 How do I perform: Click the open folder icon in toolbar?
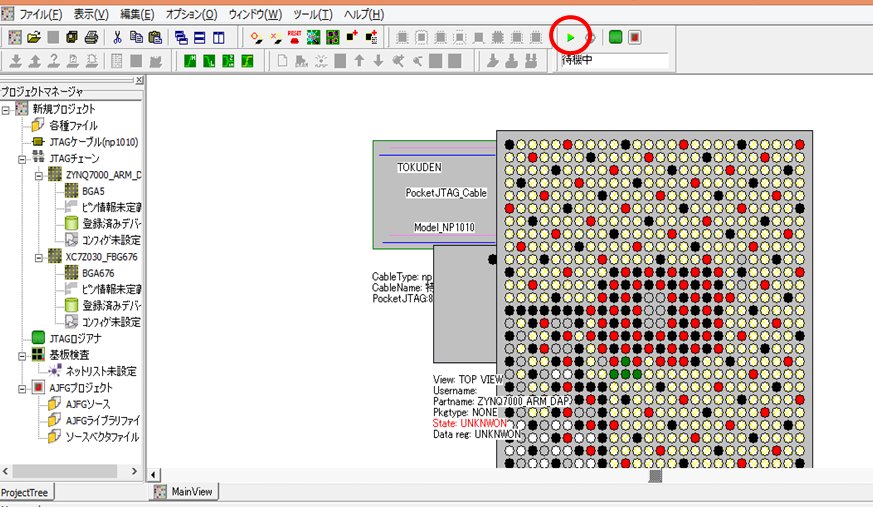coord(34,37)
